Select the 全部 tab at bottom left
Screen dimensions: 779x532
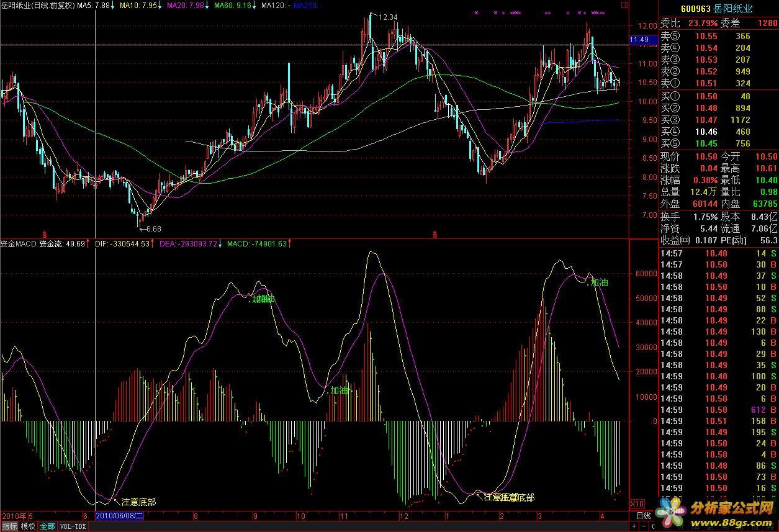click(x=47, y=526)
